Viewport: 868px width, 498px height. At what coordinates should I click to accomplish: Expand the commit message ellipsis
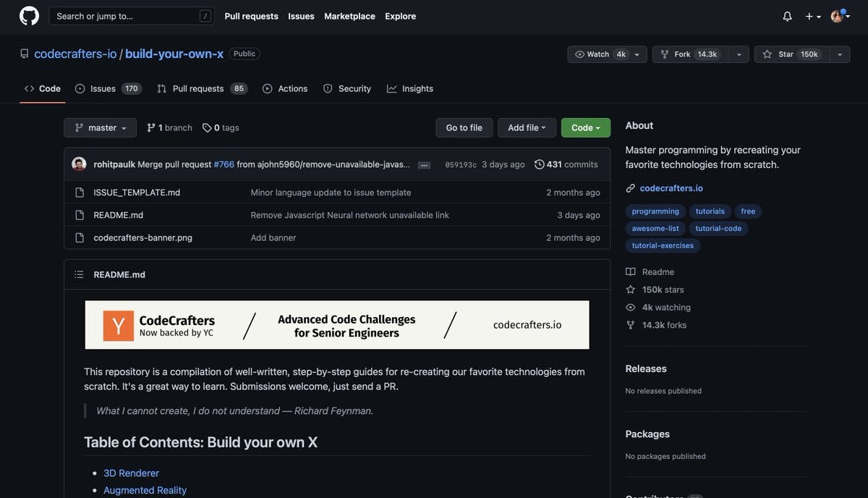pyautogui.click(x=424, y=165)
